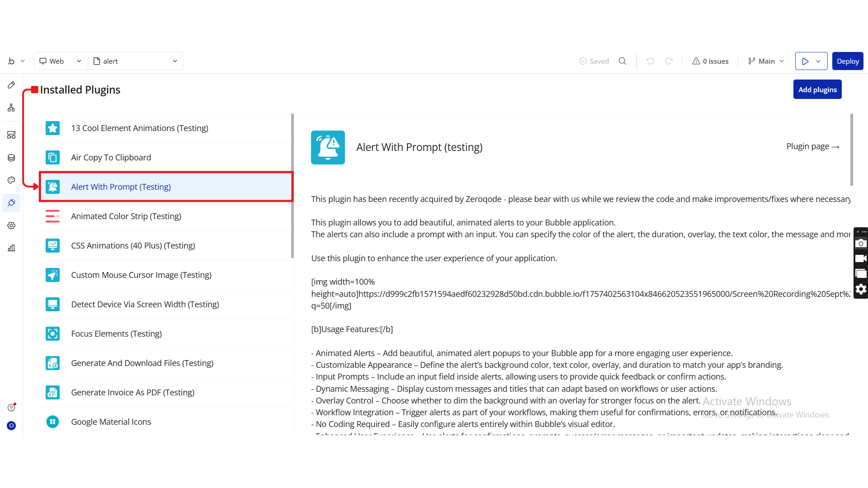
Task: Click the search magnifier icon in top bar
Action: pyautogui.click(x=623, y=61)
